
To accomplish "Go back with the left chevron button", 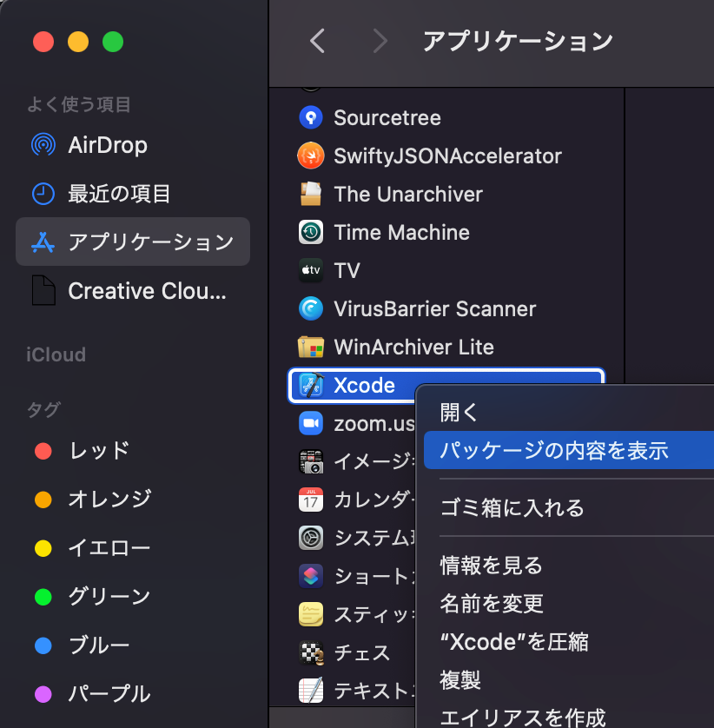I will click(x=318, y=41).
